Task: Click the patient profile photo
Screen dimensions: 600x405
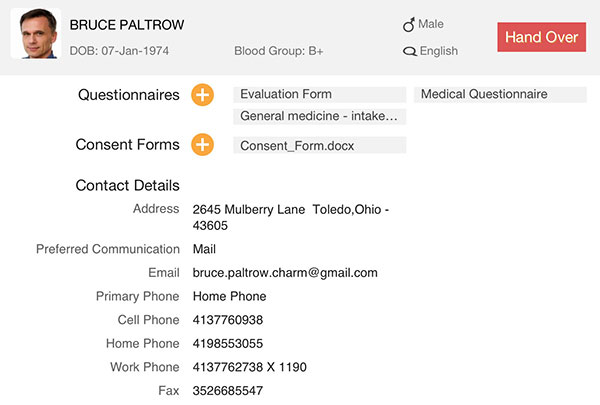Action: [35, 34]
